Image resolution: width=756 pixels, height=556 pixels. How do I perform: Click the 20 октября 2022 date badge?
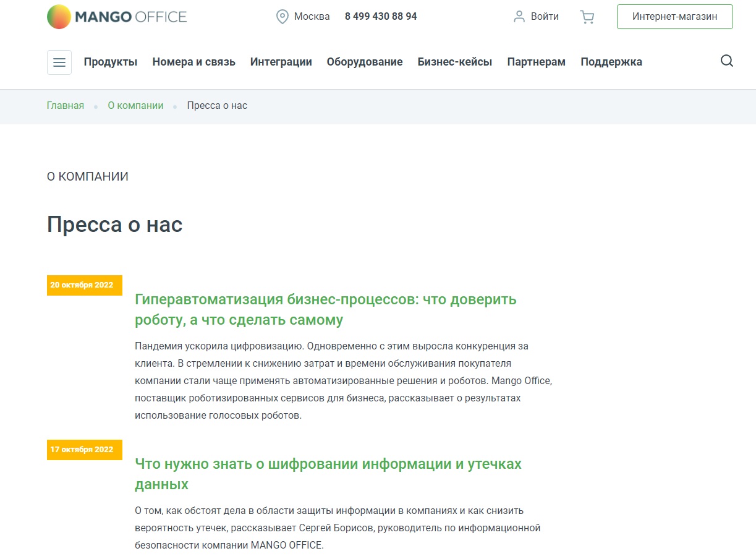(x=85, y=285)
